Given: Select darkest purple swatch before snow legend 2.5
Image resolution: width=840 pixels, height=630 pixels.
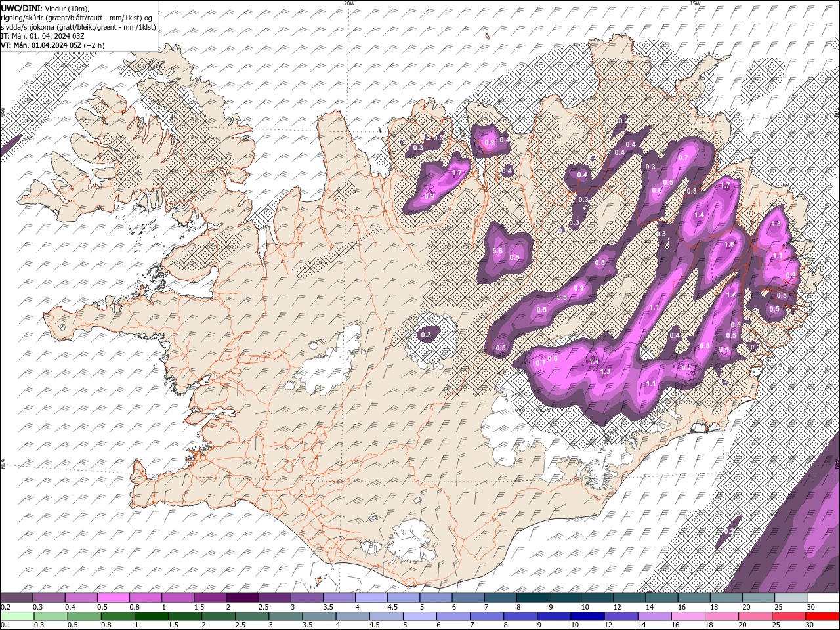Looking at the screenshot, I should (x=242, y=598).
